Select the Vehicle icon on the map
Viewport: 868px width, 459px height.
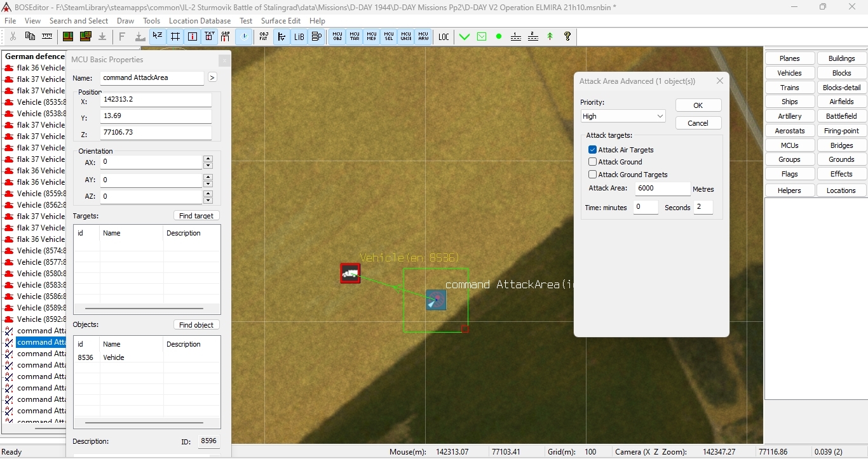click(x=350, y=273)
